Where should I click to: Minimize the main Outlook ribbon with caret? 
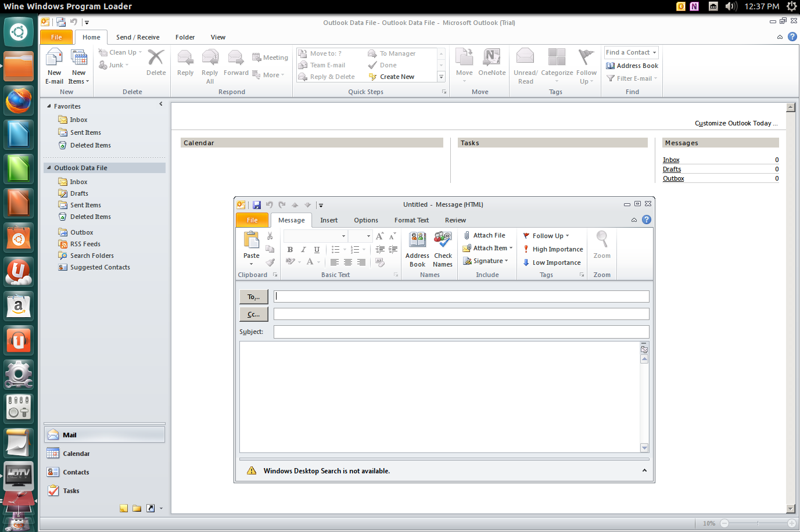pyautogui.click(x=780, y=37)
